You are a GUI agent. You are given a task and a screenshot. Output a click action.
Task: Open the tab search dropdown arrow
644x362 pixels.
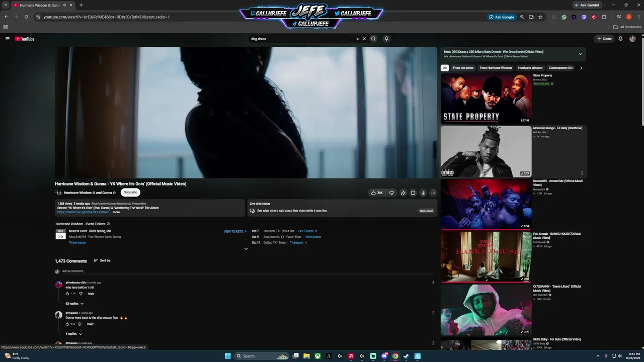(5, 5)
